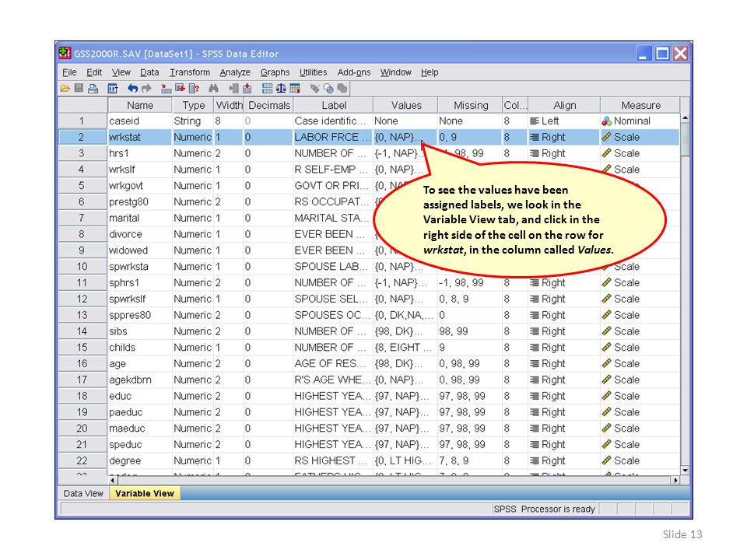Image resolution: width=747 pixels, height=560 pixels.
Task: Click the Missing column header
Action: pyautogui.click(x=471, y=105)
